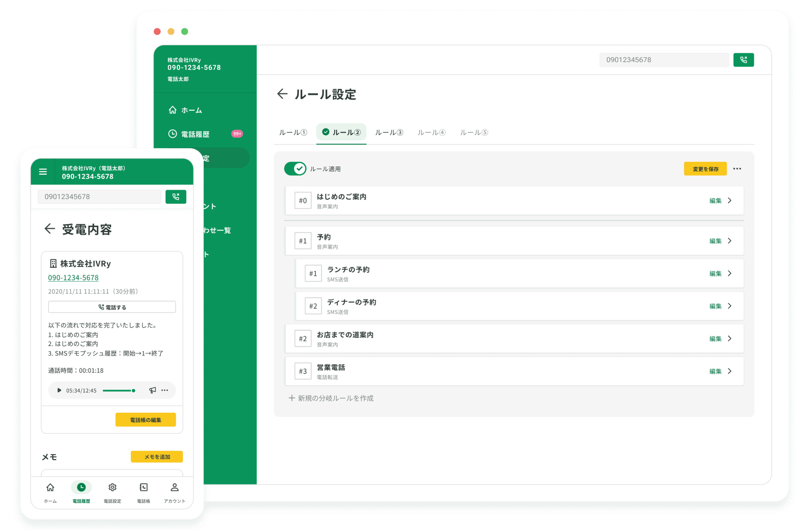812x530 pixels.
Task: Open the hamburger menu in mobile header
Action: (x=43, y=172)
